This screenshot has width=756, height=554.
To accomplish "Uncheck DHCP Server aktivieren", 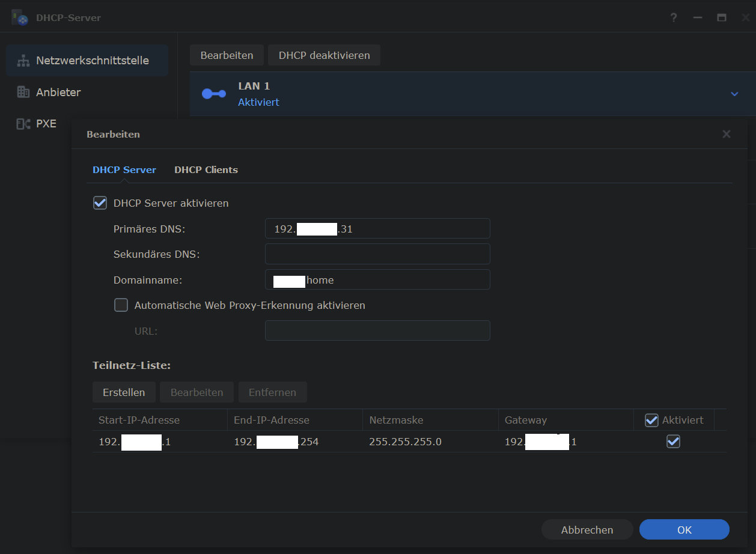I will pos(100,203).
